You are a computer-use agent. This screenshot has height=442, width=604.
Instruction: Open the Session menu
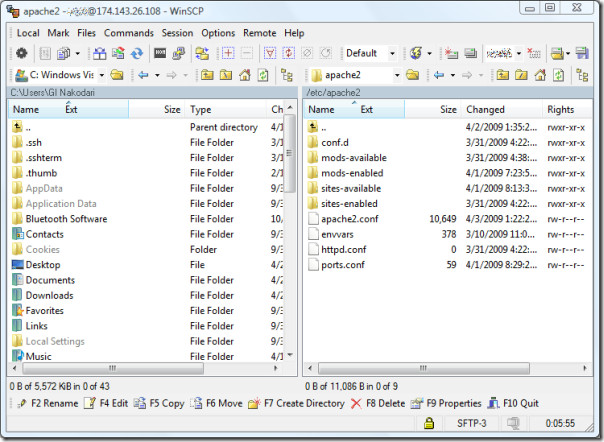point(177,33)
